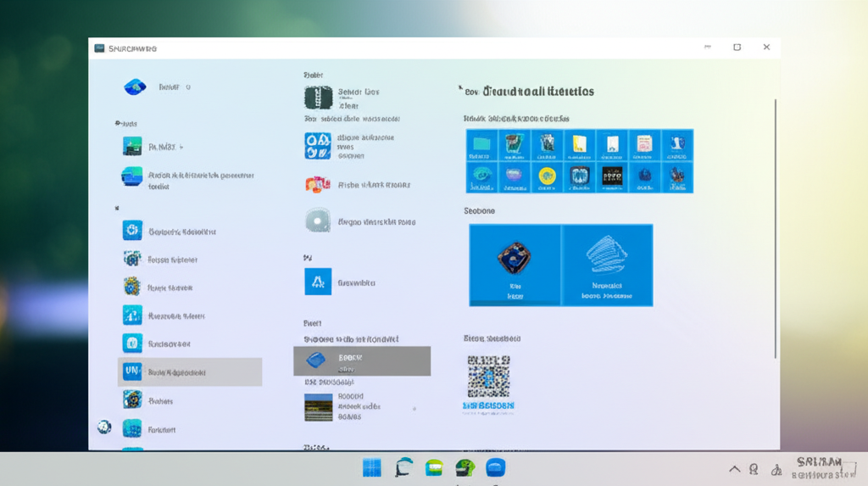The height and width of the screenshot is (486, 868).
Task: Click the film strip icon in the middle list
Action: 318,98
